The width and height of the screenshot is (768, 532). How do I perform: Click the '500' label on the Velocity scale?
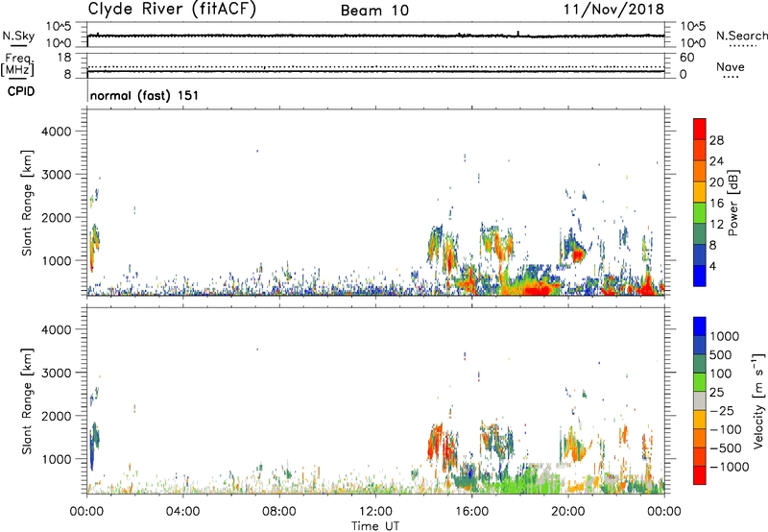tap(720, 354)
